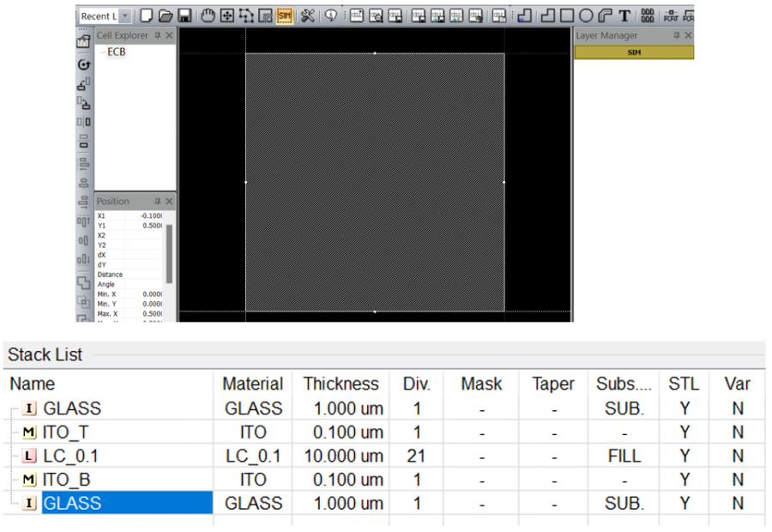Click the array grid of squares icon
The height and width of the screenshot is (532, 772).
click(x=648, y=15)
